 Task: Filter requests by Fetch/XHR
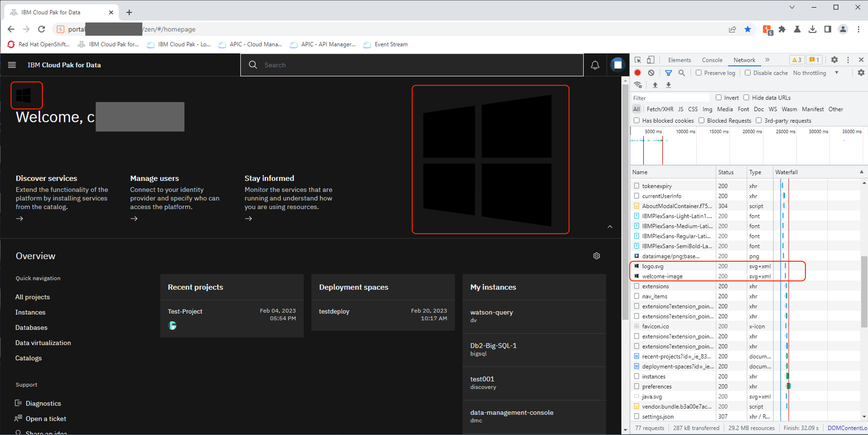coord(660,109)
